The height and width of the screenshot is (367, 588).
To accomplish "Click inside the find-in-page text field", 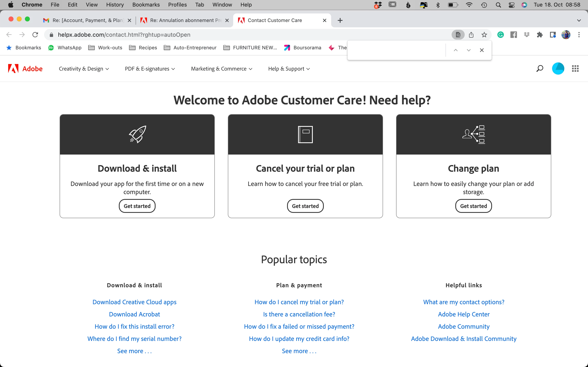I will pos(396,50).
